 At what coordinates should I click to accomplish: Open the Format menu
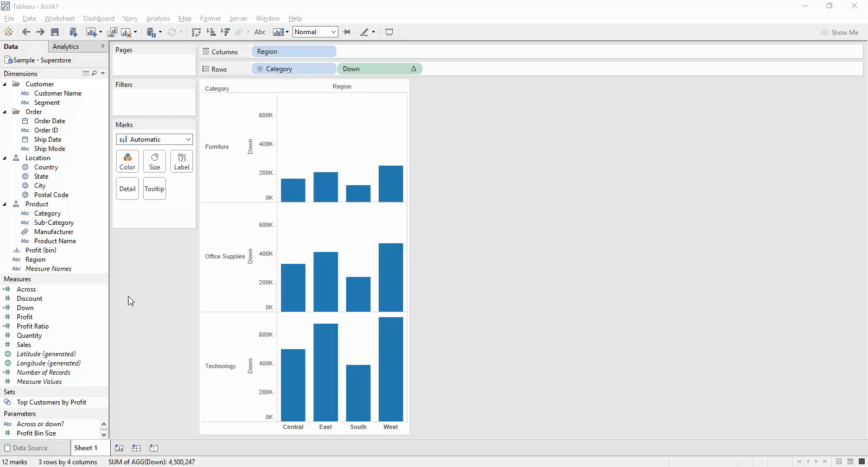click(x=210, y=18)
